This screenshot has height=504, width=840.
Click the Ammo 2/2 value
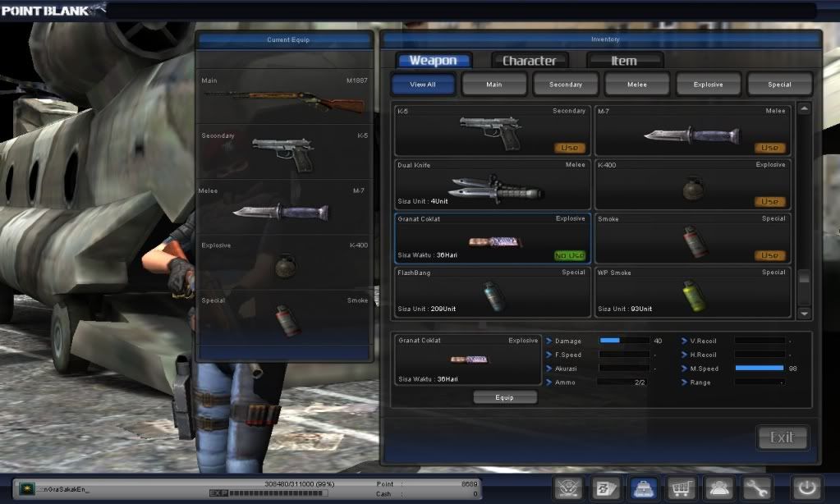pyautogui.click(x=640, y=383)
